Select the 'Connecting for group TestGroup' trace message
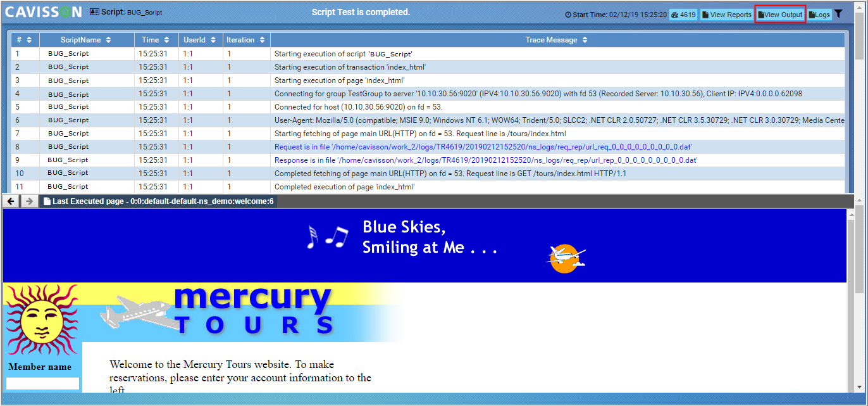 [538, 94]
